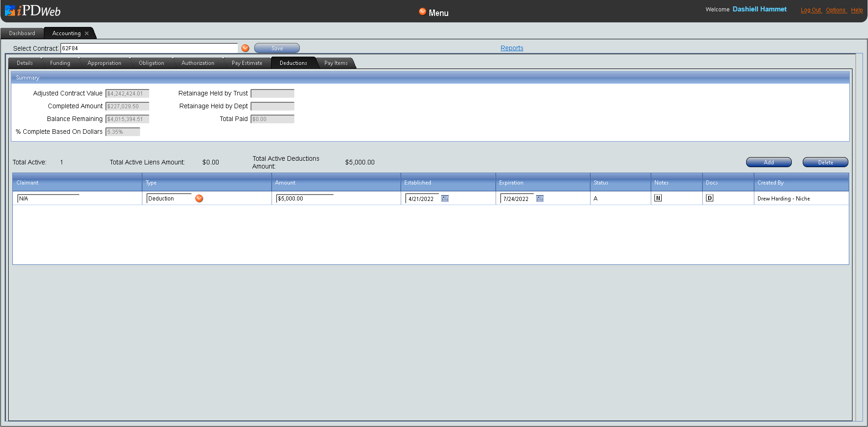
Task: Switch to the Pay Estimate tab
Action: pyautogui.click(x=247, y=63)
